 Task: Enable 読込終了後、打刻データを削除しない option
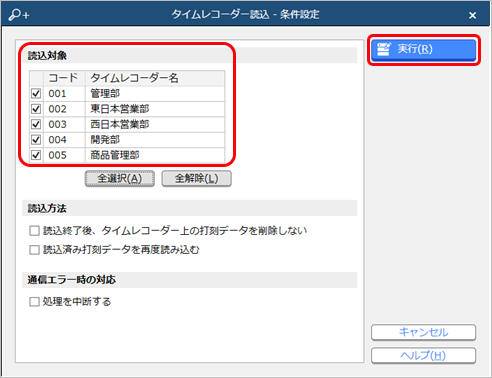[34, 231]
